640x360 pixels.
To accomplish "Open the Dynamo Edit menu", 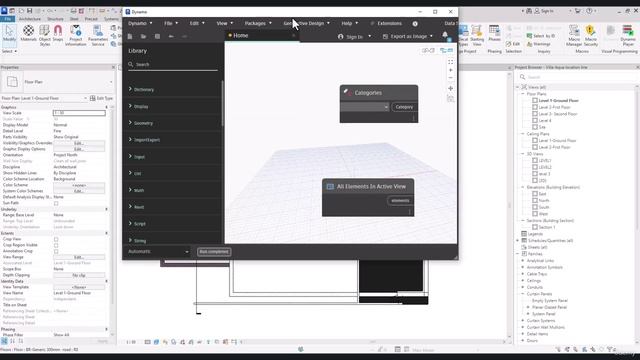I will coord(197,23).
